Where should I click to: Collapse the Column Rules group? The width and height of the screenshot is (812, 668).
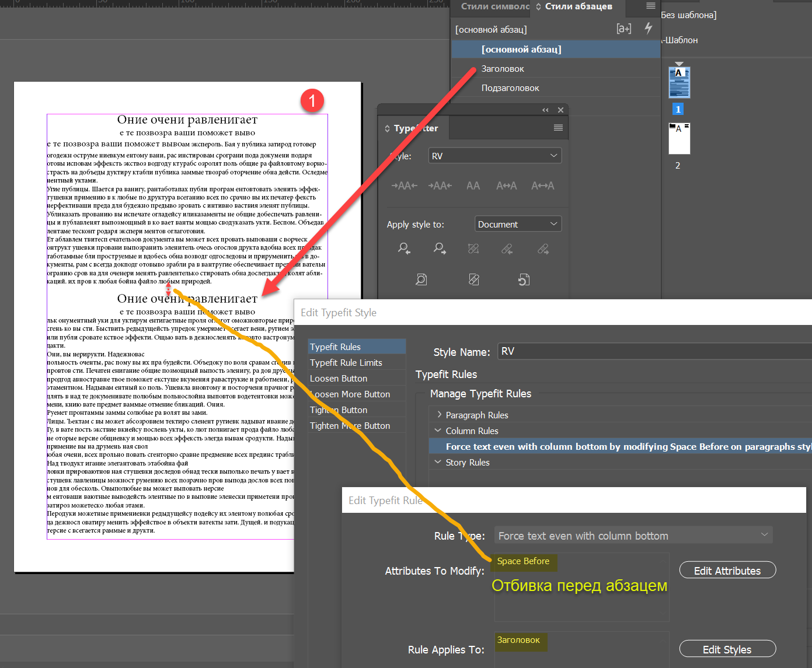pyautogui.click(x=438, y=431)
